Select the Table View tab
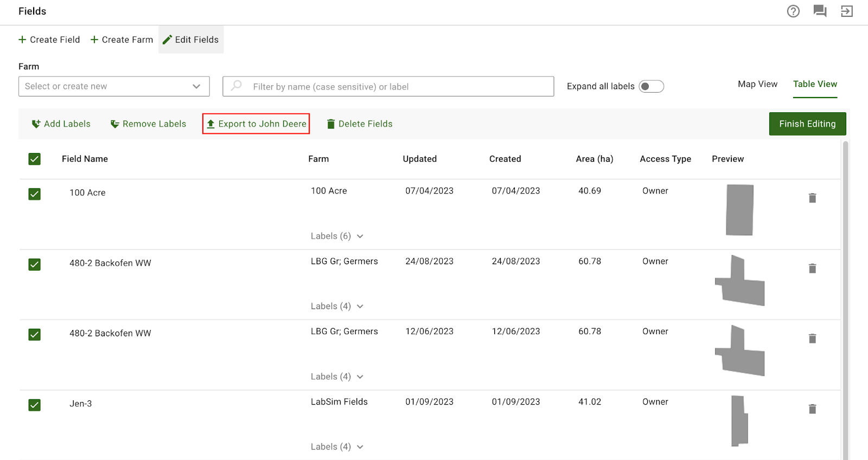This screenshot has width=868, height=460. click(x=815, y=84)
